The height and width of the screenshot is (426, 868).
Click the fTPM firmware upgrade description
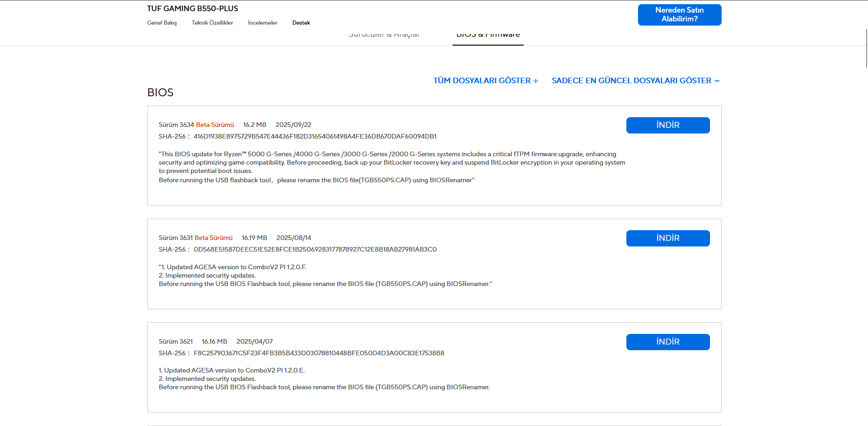pyautogui.click(x=392, y=162)
